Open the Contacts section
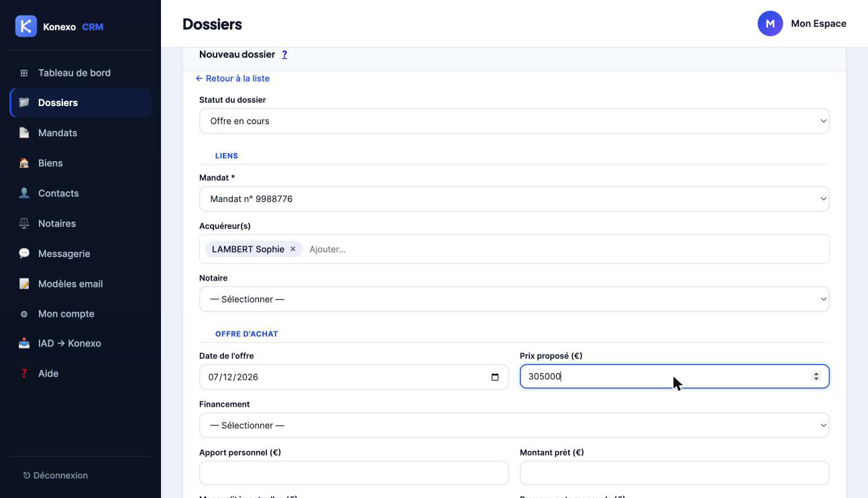 pos(80,193)
